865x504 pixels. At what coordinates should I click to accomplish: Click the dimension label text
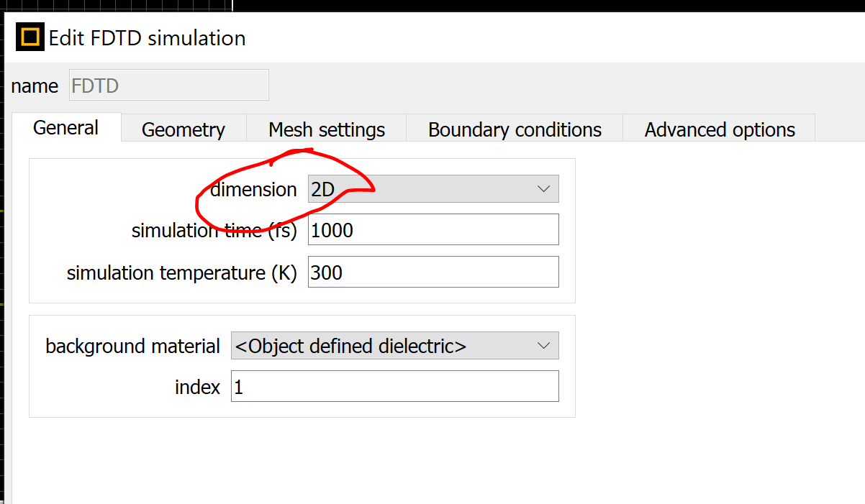253,189
